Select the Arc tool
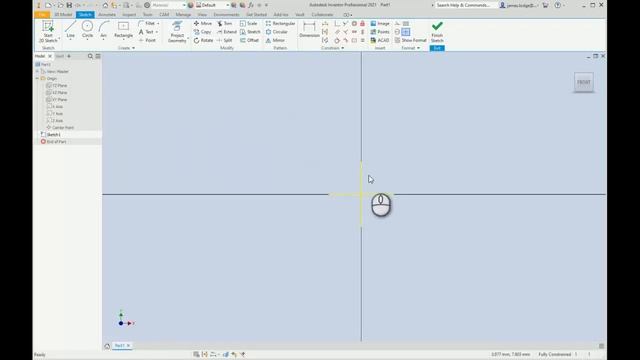This screenshot has height=360, width=640. (x=104, y=30)
